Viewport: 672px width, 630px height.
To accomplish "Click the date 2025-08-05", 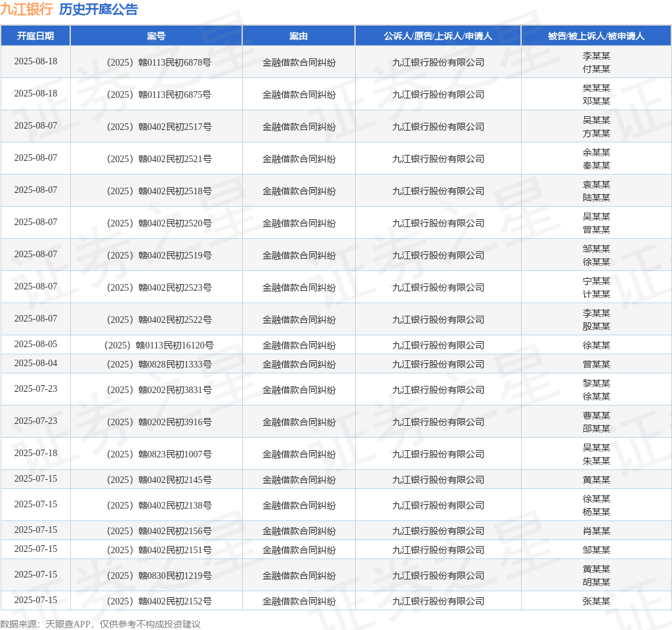I will point(35,344).
